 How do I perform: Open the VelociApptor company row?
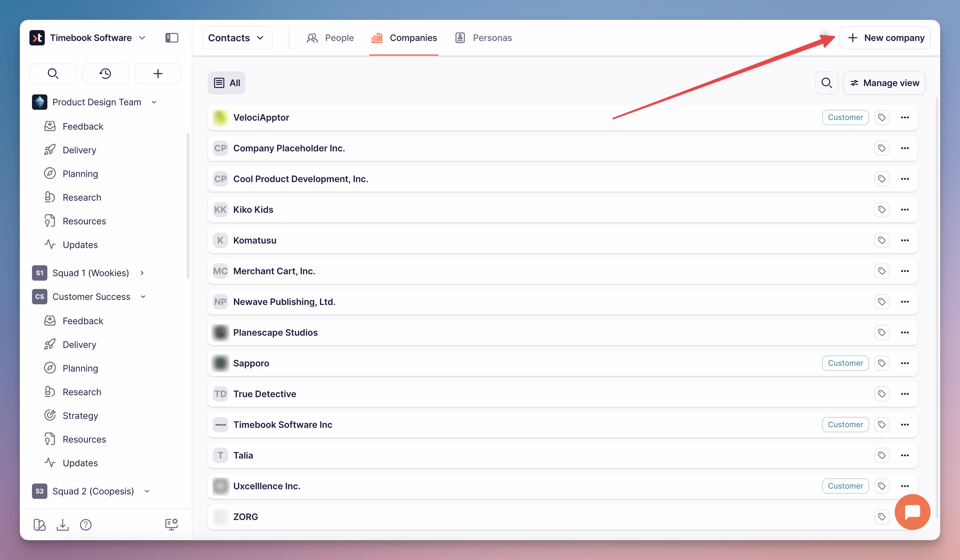point(261,117)
